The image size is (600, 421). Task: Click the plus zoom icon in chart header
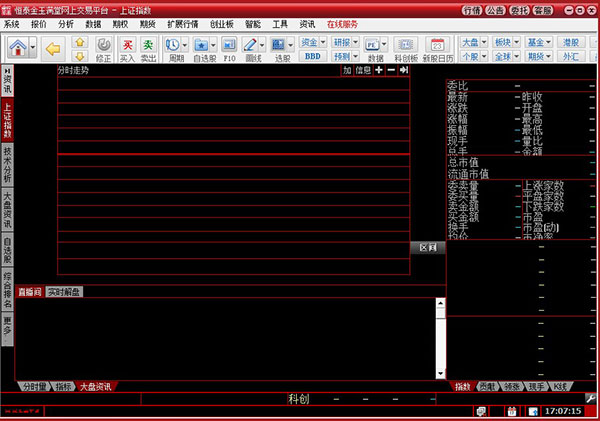click(378, 70)
